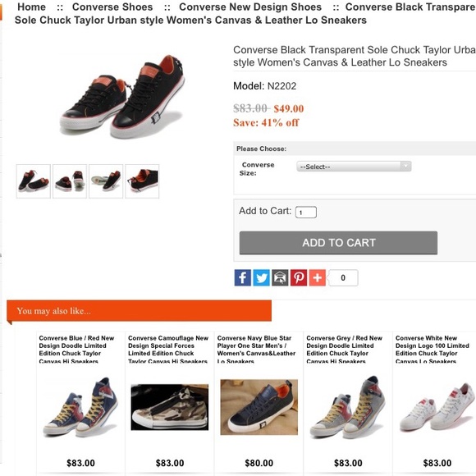Image resolution: width=476 pixels, height=476 pixels.
Task: Share product on Facebook icon
Action: pyautogui.click(x=242, y=277)
